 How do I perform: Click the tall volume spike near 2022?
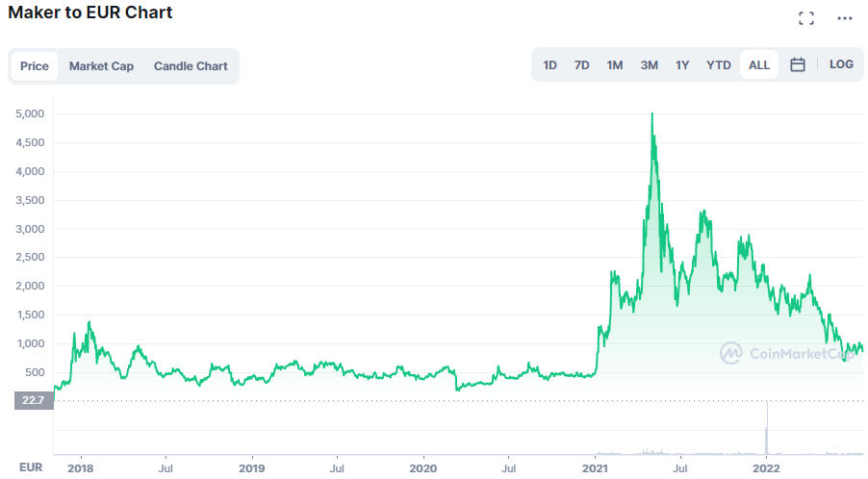pyautogui.click(x=767, y=430)
